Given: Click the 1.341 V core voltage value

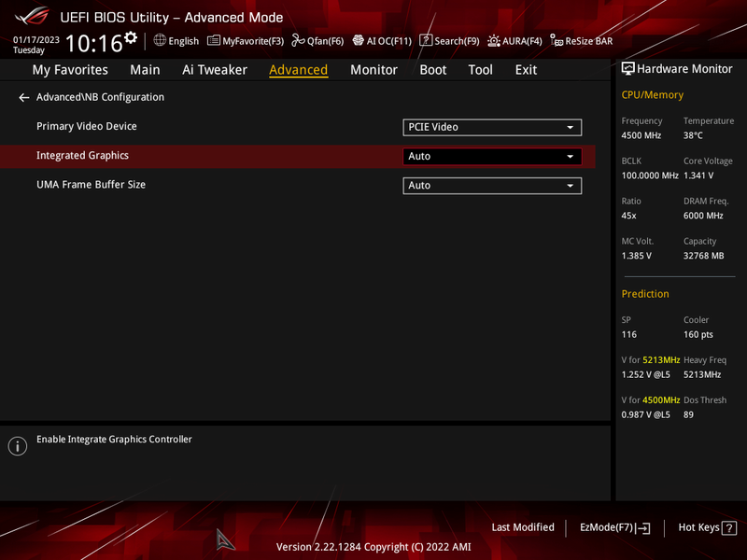Looking at the screenshot, I should click(698, 175).
